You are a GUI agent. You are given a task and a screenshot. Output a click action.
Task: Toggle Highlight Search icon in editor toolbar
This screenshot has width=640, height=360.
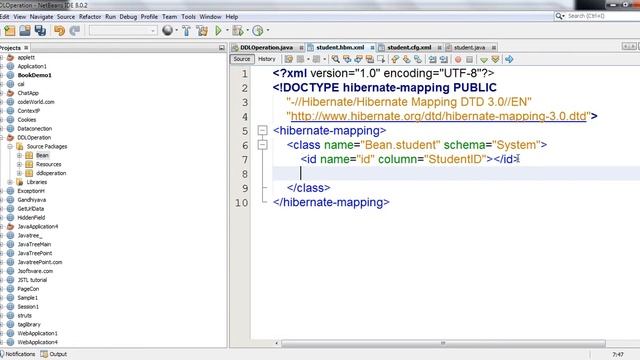(370, 59)
